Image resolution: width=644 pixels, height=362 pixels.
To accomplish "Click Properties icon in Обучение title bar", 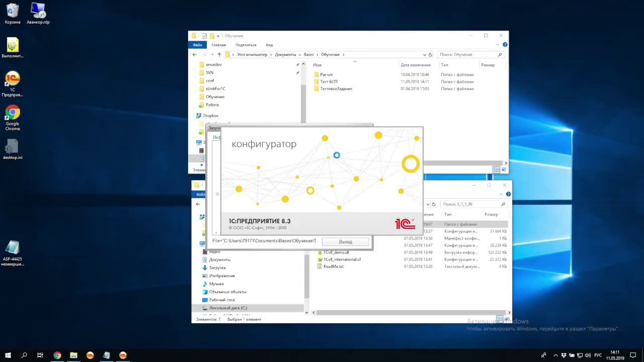I will tap(204, 36).
